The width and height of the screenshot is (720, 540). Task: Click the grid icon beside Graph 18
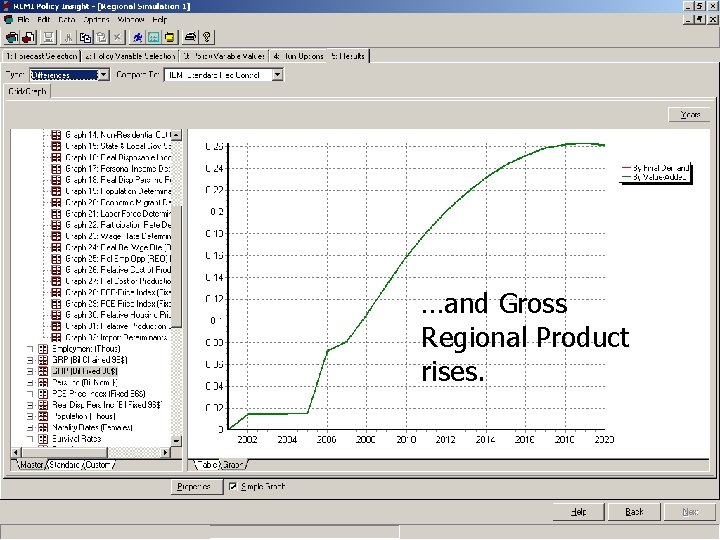point(56,180)
